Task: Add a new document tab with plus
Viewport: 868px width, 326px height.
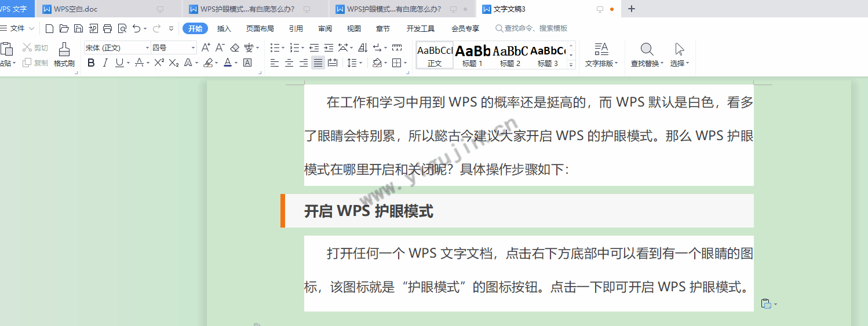Action: 632,9
